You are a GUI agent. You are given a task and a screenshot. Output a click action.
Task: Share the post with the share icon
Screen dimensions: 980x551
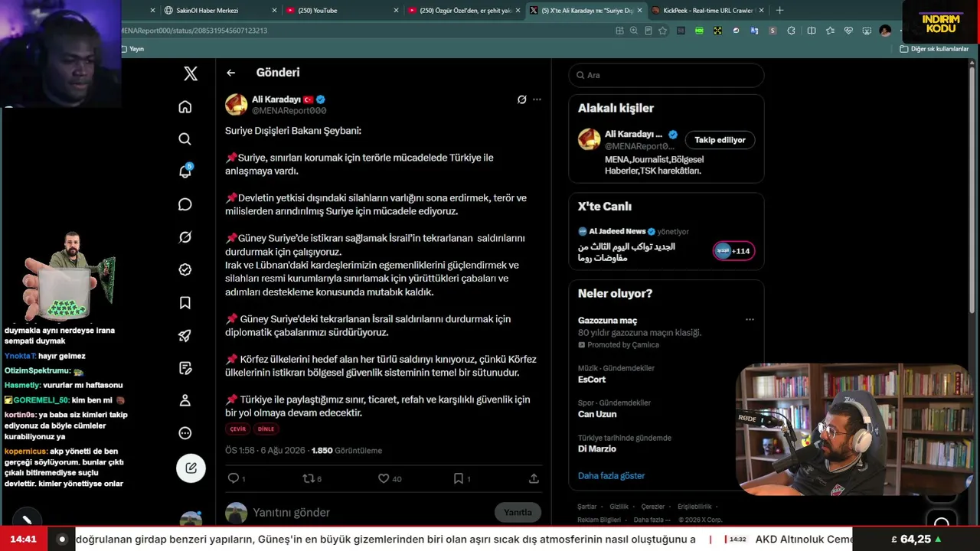tap(534, 478)
